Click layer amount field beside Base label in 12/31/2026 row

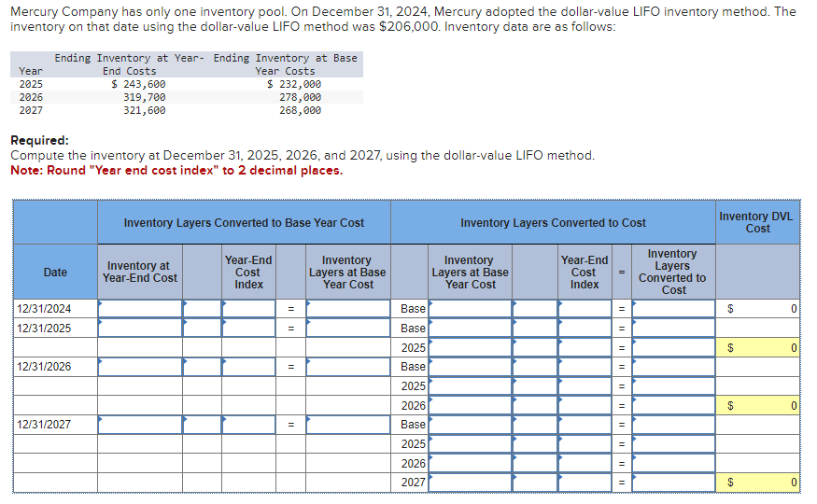(x=470, y=367)
